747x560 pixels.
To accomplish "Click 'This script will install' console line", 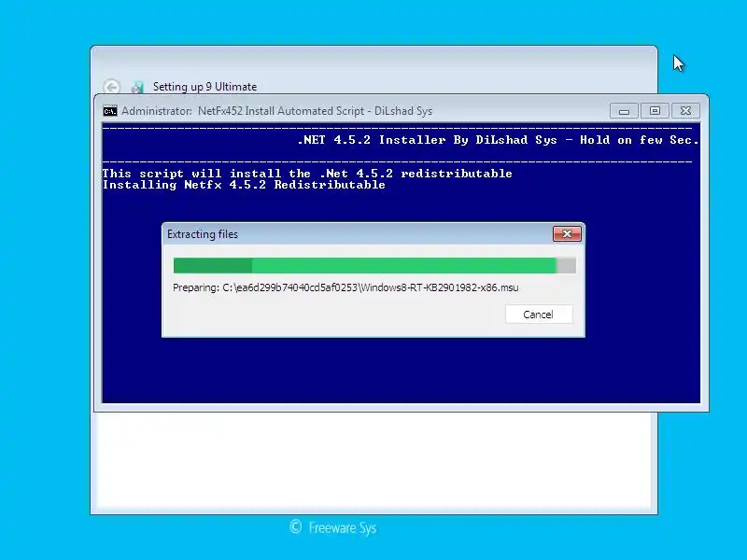I will (307, 174).
